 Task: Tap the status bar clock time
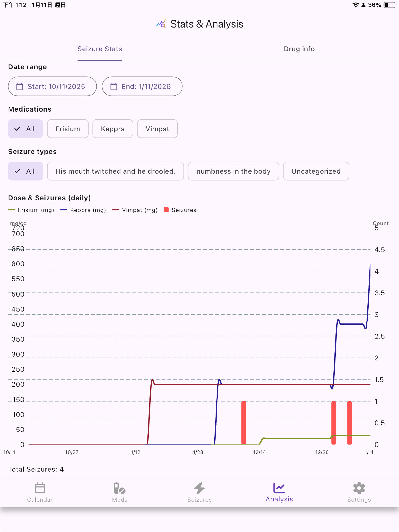tap(15, 5)
